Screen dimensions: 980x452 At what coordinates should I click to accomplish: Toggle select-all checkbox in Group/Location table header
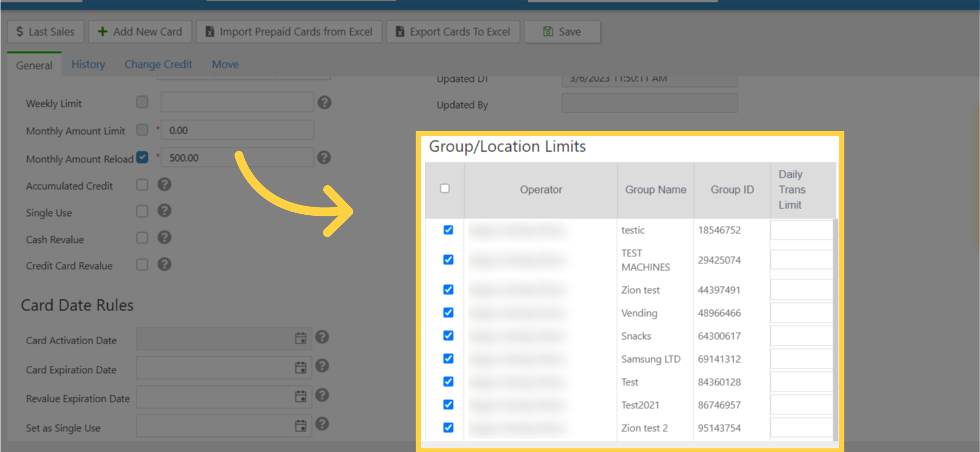pos(445,188)
